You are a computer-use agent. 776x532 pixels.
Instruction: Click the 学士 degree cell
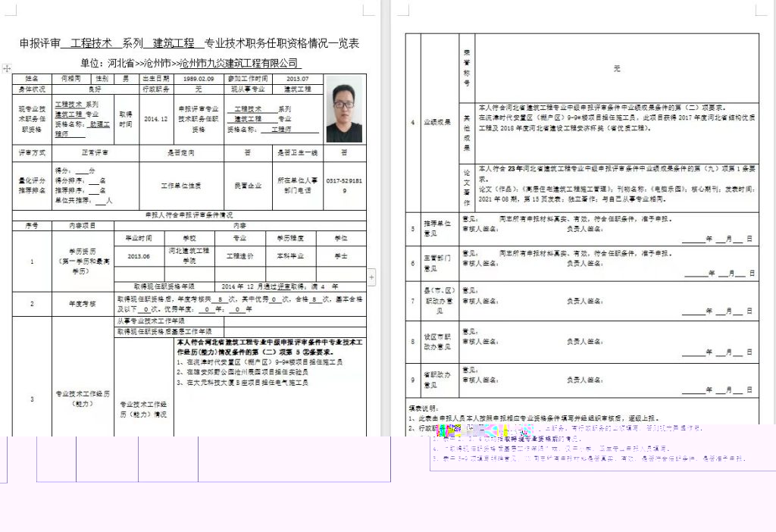tap(341, 256)
